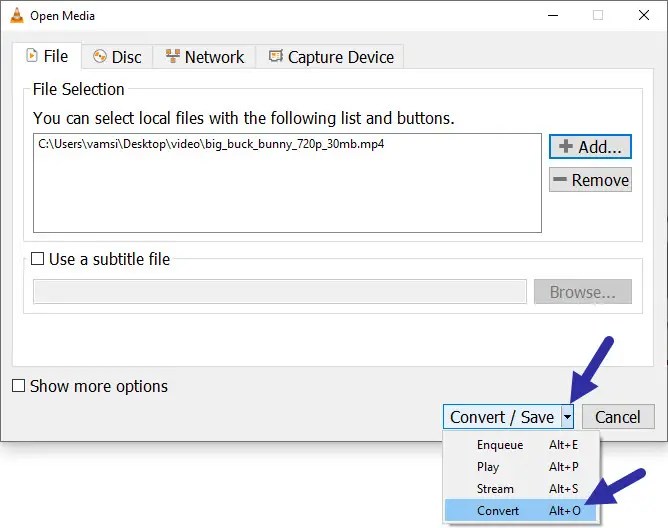
Task: Choose Enqueue from the dropdown menu
Action: click(x=522, y=444)
